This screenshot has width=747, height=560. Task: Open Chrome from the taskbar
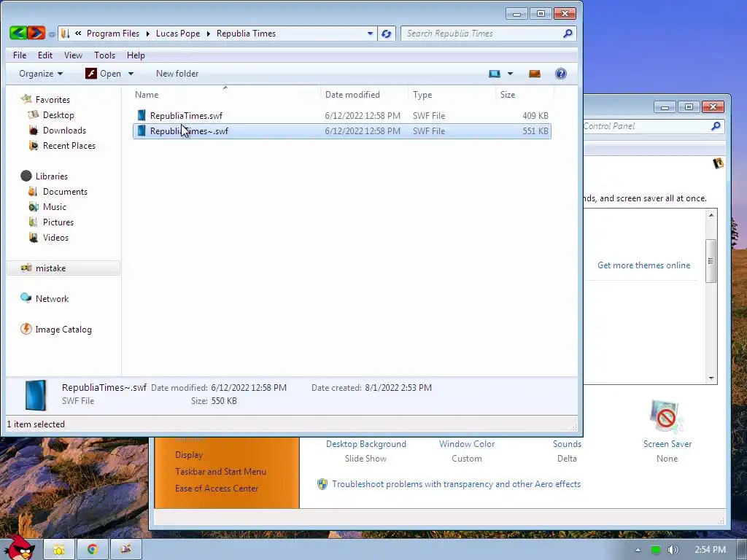tap(93, 549)
